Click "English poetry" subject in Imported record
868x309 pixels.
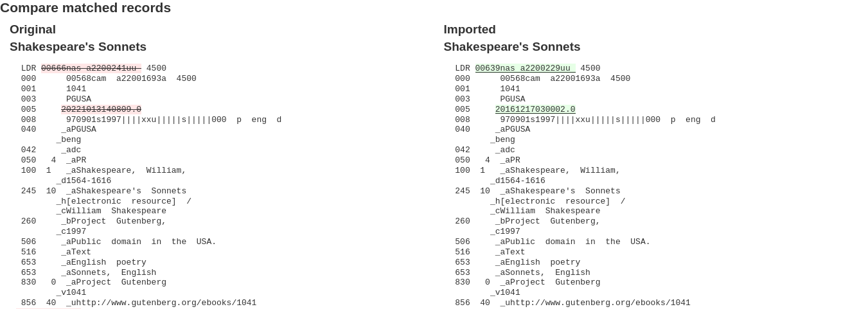pos(537,262)
